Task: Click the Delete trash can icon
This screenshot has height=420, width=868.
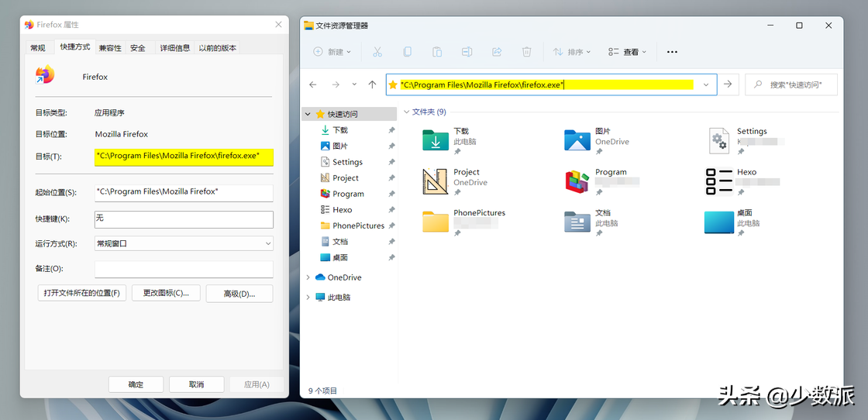Action: (526, 52)
